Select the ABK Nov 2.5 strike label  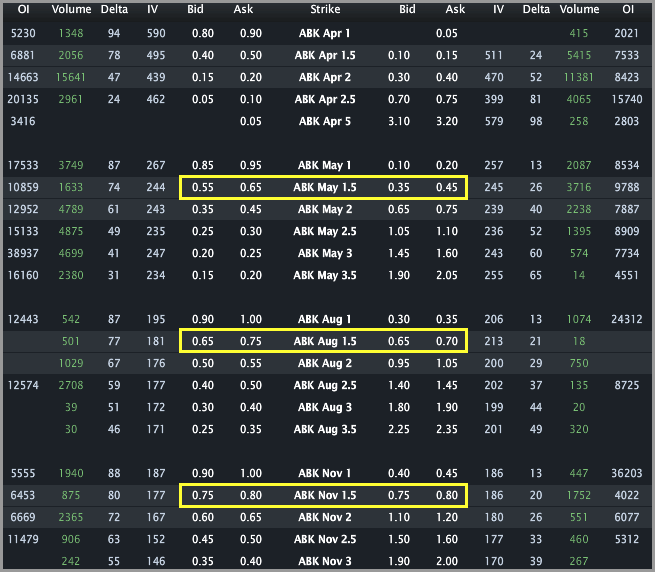point(325,539)
